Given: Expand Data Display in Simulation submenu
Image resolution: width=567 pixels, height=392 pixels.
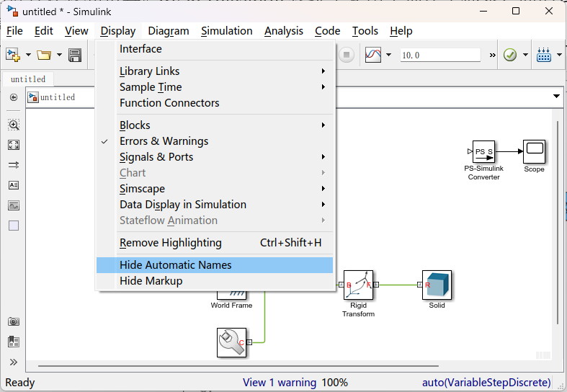Looking at the screenshot, I should [215, 205].
